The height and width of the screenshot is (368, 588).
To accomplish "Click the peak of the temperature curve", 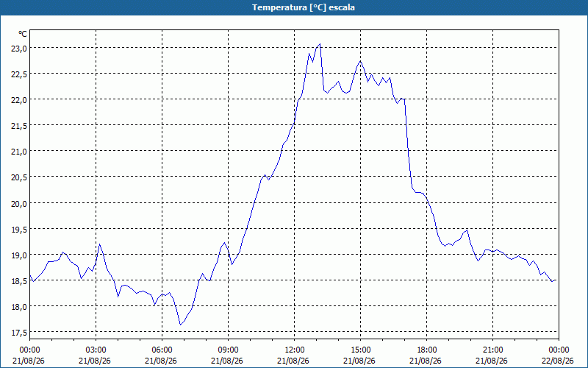I will [x=320, y=44].
